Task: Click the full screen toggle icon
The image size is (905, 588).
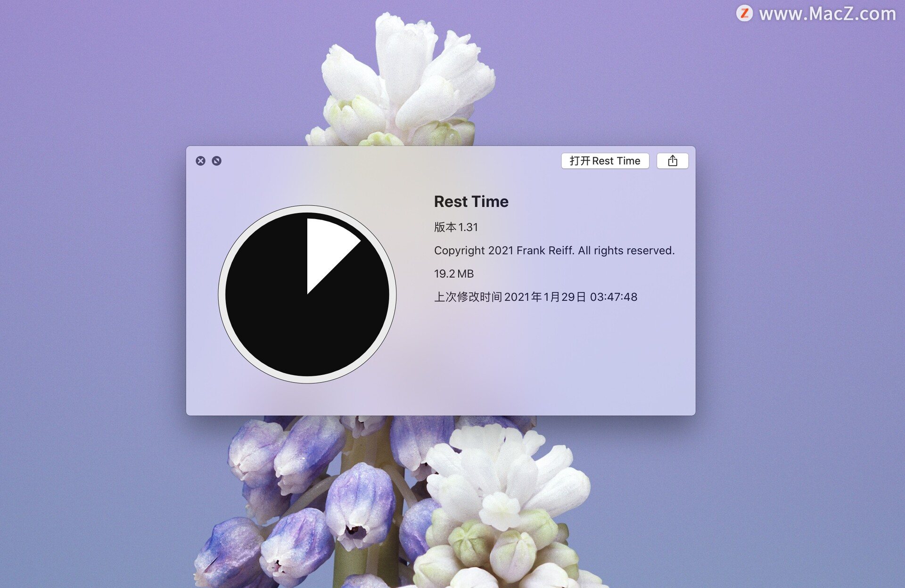Action: tap(216, 161)
